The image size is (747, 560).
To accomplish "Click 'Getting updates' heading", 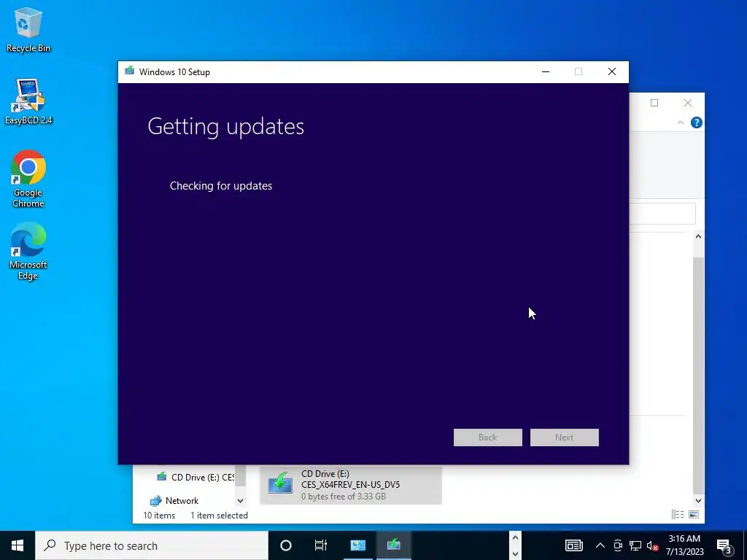I will (226, 127).
